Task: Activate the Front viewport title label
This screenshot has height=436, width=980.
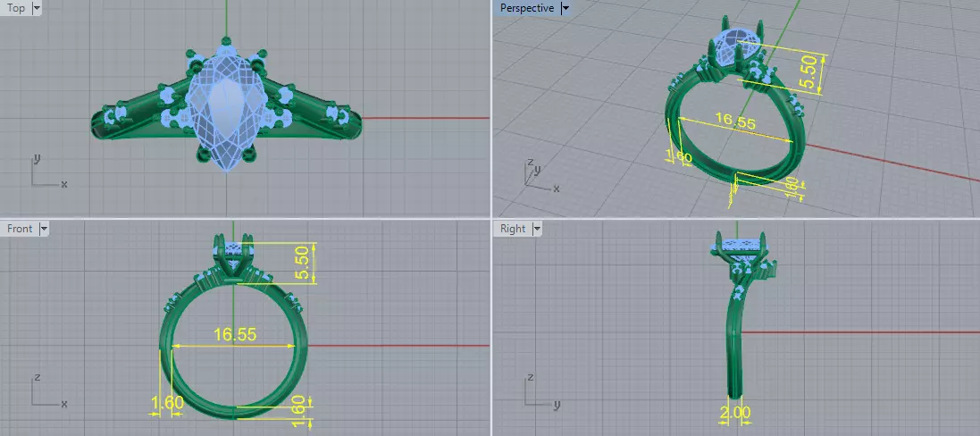Action: [x=20, y=229]
